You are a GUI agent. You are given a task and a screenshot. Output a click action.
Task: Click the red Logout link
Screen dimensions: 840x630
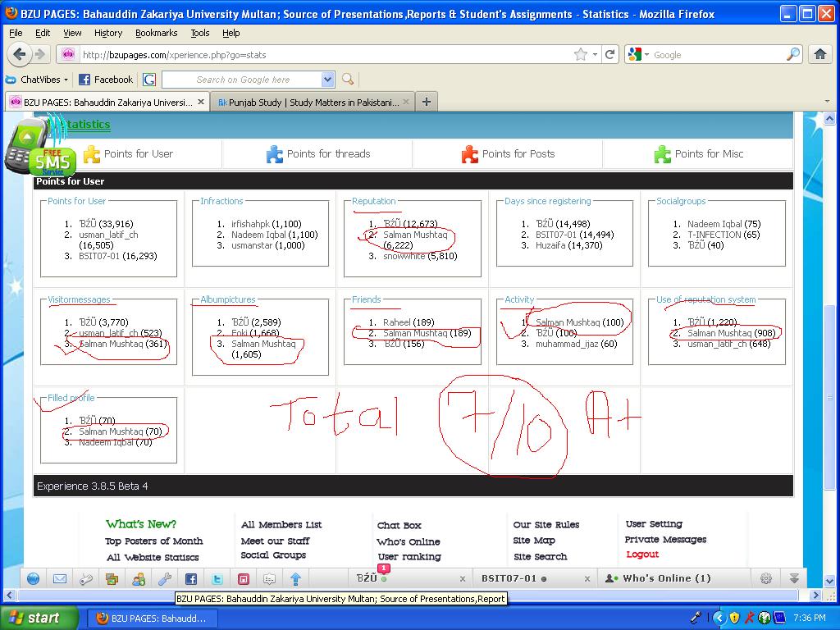pyautogui.click(x=642, y=555)
